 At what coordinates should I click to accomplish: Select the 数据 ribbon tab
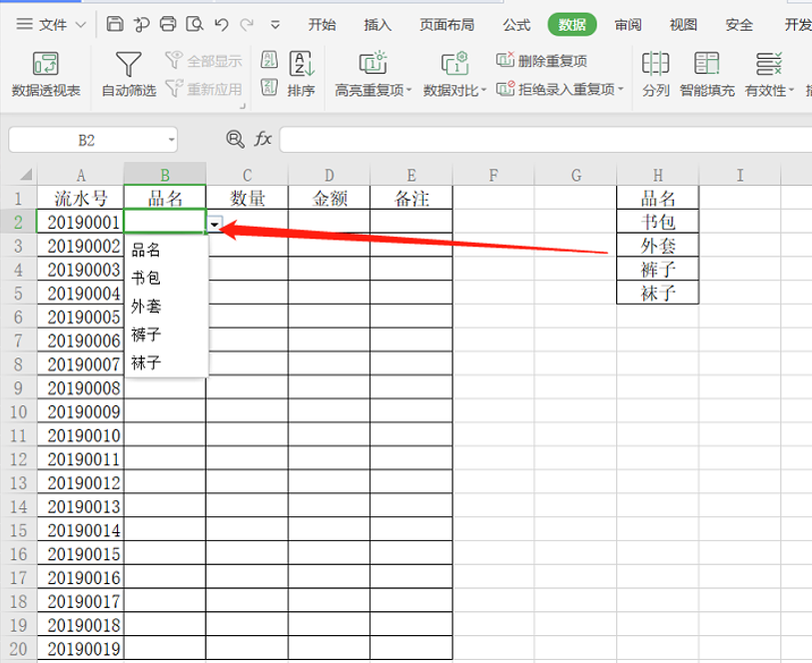[571, 24]
